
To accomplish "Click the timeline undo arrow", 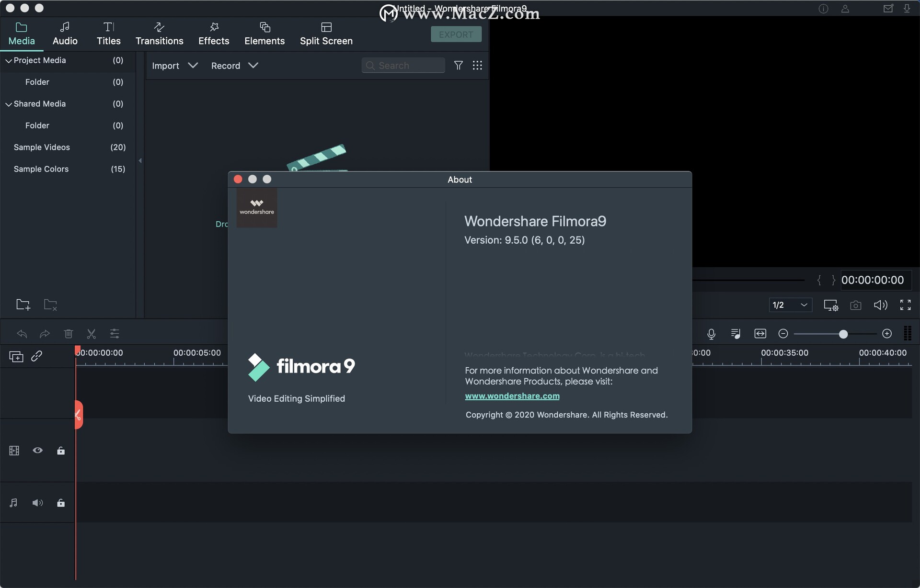I will [x=22, y=334].
